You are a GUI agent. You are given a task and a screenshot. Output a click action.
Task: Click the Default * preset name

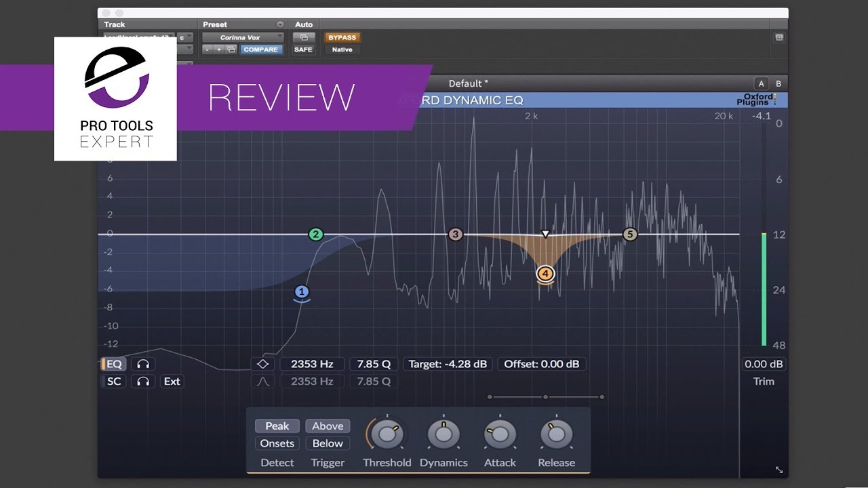coord(469,83)
